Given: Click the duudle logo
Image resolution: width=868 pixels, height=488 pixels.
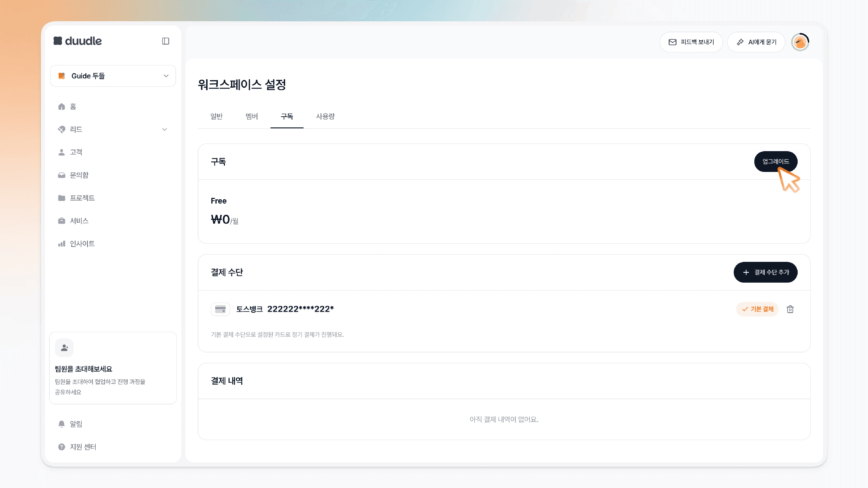Looking at the screenshot, I should [x=78, y=41].
